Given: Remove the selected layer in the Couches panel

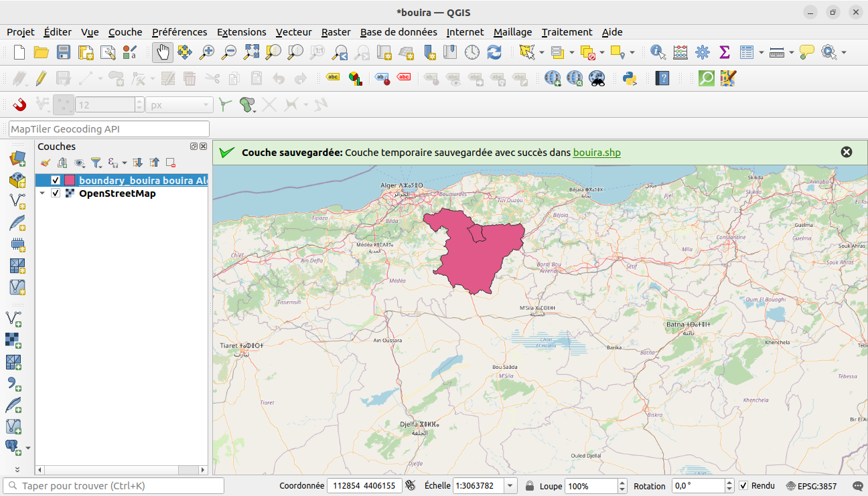Looking at the screenshot, I should pos(171,163).
